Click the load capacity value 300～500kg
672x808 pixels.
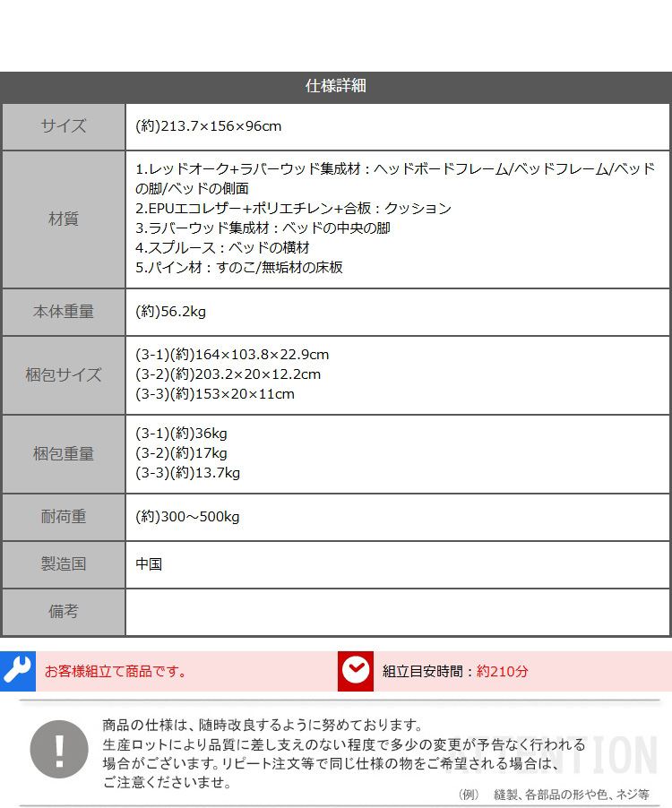point(188,517)
